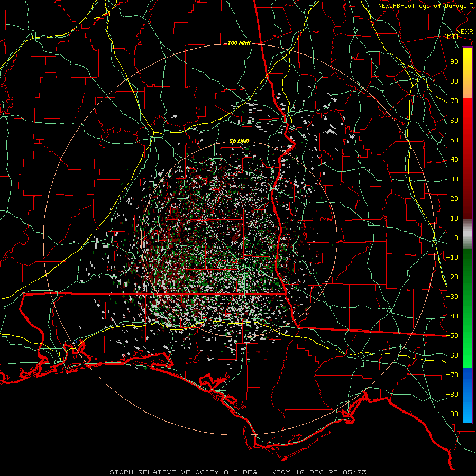Click the "30" value on the velocity scale
The width and height of the screenshot is (476, 476).
click(454, 179)
